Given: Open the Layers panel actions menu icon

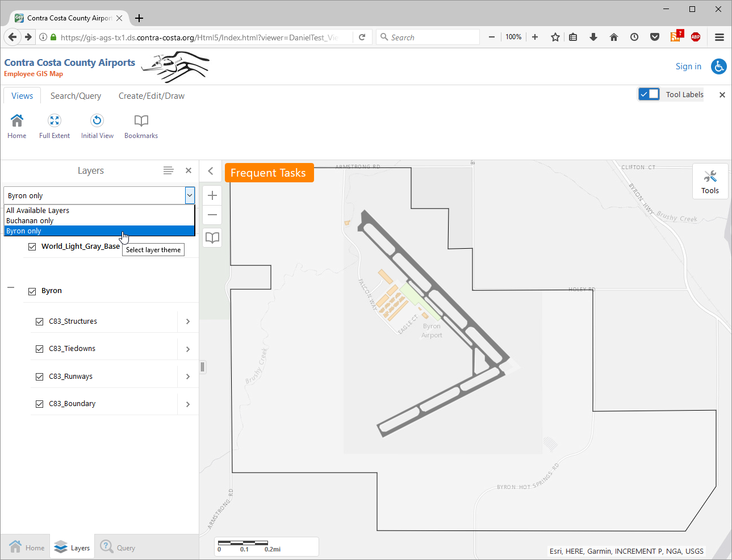Looking at the screenshot, I should click(168, 170).
